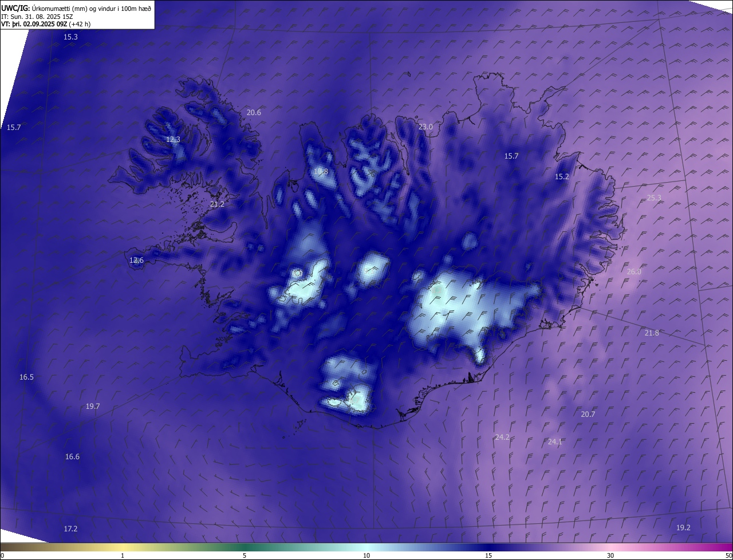Click the 16.5 value label
The width and height of the screenshot is (733, 560).
click(26, 377)
